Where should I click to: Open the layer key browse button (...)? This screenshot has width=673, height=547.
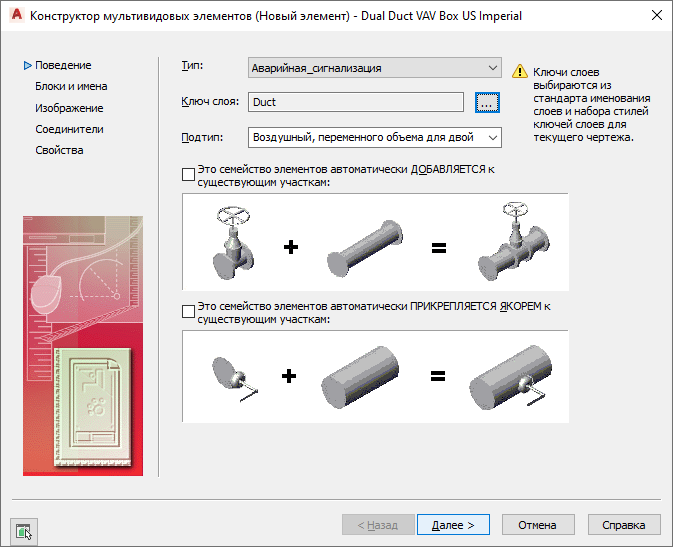[487, 102]
